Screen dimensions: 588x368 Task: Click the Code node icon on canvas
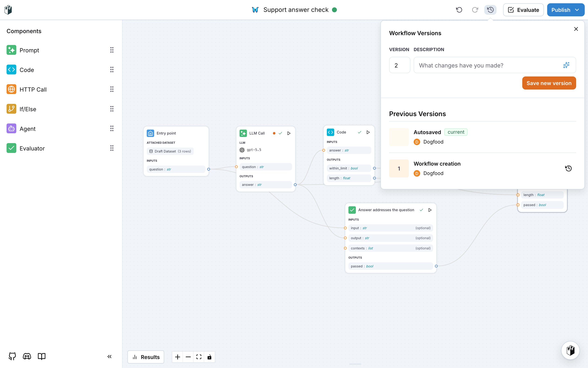pyautogui.click(x=331, y=132)
